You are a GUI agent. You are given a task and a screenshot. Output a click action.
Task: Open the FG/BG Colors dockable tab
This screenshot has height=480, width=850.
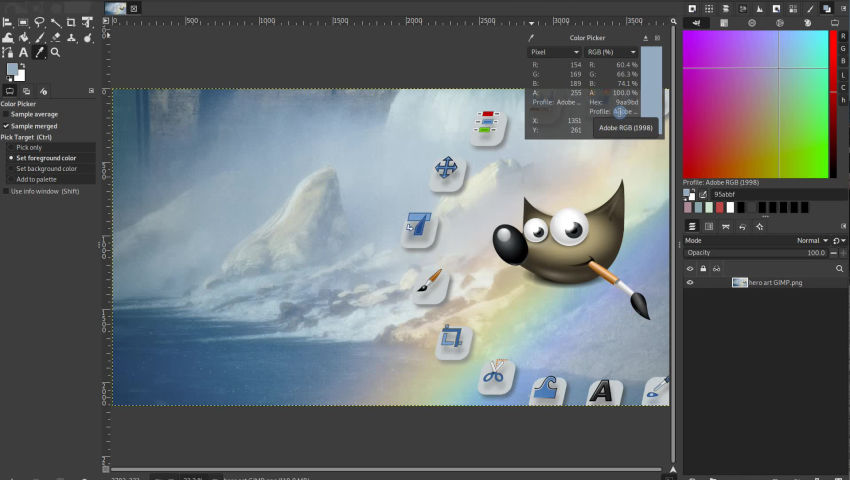point(827,9)
